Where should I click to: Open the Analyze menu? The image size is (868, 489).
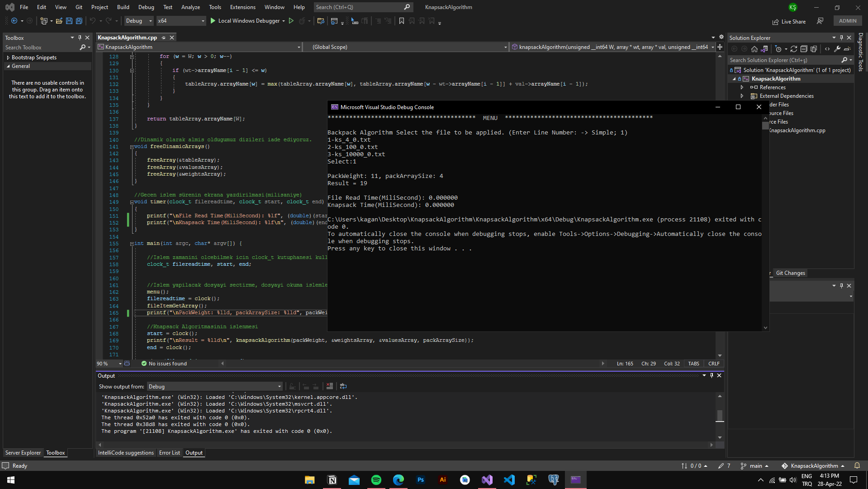click(x=190, y=7)
